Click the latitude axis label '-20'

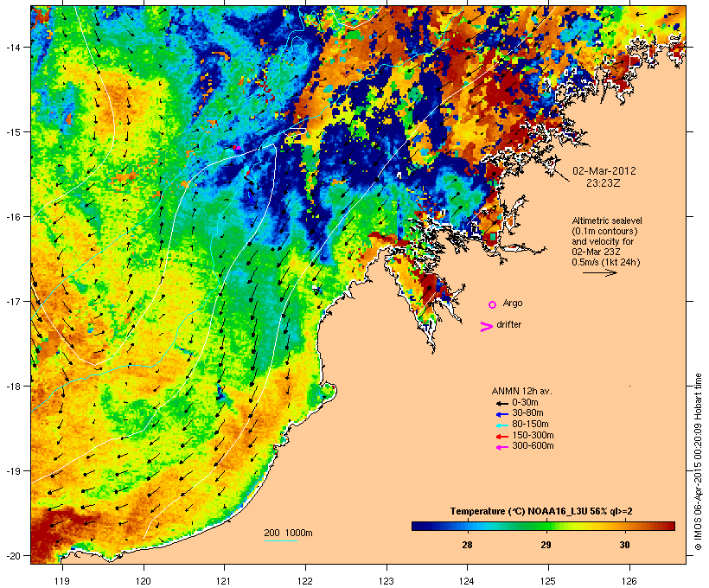[12, 555]
